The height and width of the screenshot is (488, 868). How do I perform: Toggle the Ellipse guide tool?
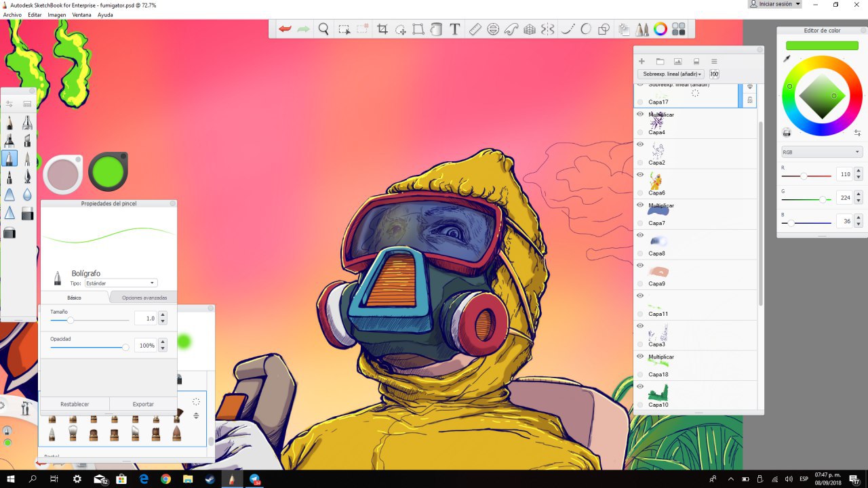click(x=493, y=29)
